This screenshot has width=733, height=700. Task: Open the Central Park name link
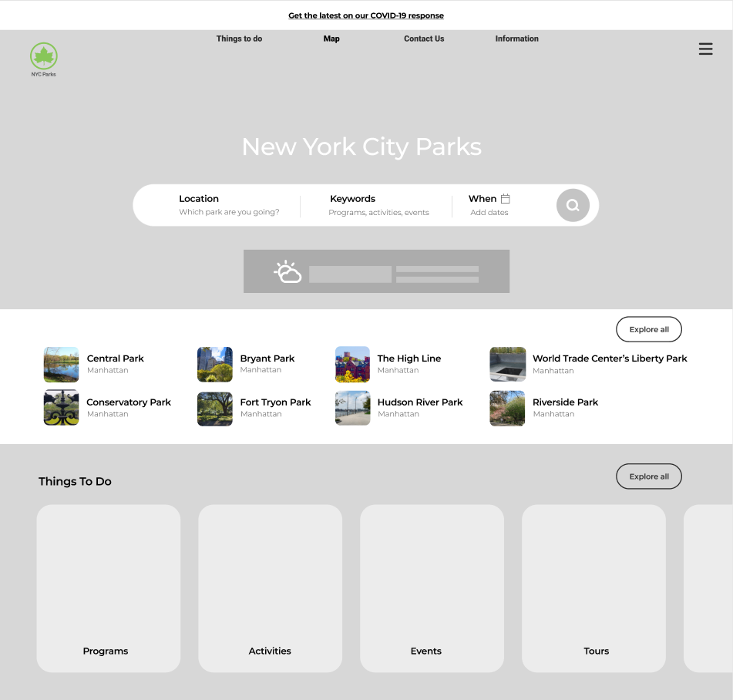tap(115, 358)
